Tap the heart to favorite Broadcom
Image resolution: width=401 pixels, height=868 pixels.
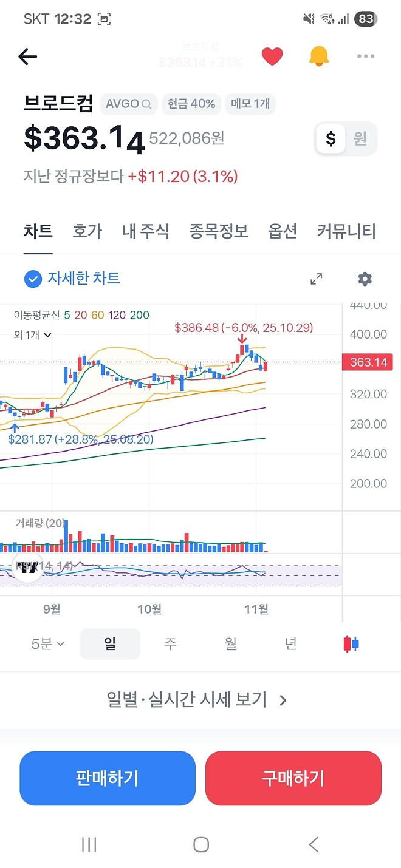click(272, 55)
